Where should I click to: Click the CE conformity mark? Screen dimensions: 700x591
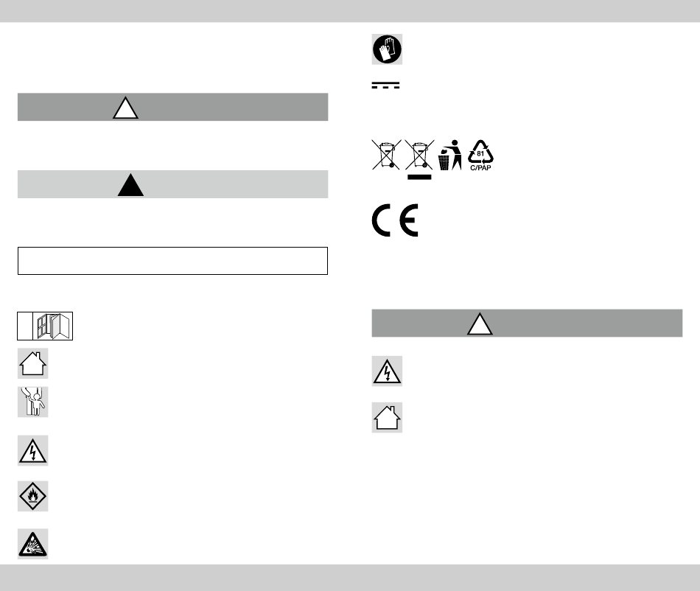pos(395,220)
